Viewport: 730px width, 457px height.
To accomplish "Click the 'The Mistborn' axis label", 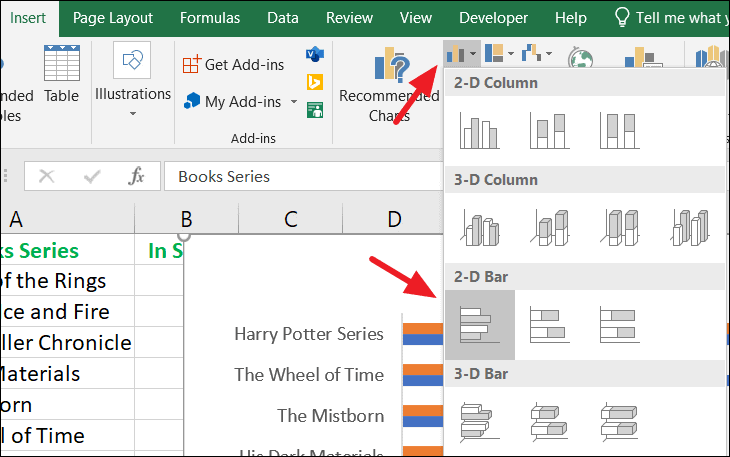I will click(331, 416).
